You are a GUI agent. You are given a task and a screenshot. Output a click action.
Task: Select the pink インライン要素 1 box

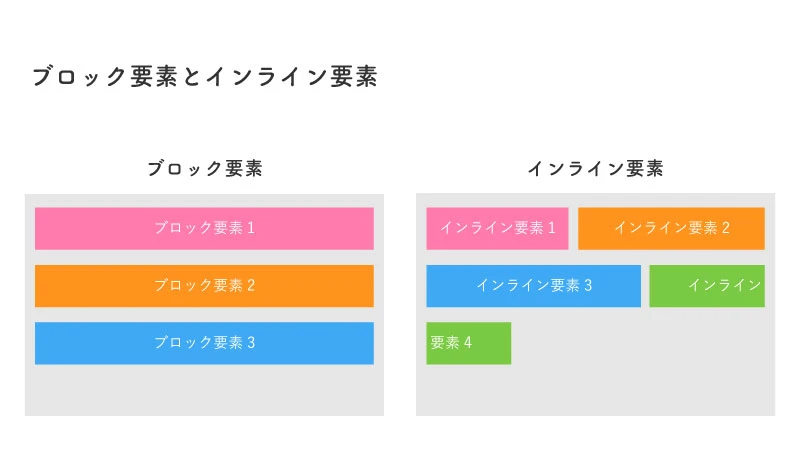tap(497, 228)
